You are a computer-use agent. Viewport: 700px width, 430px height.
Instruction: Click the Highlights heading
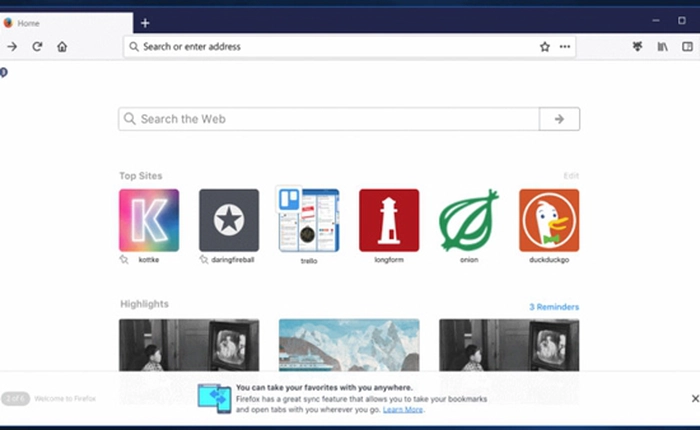(x=144, y=304)
